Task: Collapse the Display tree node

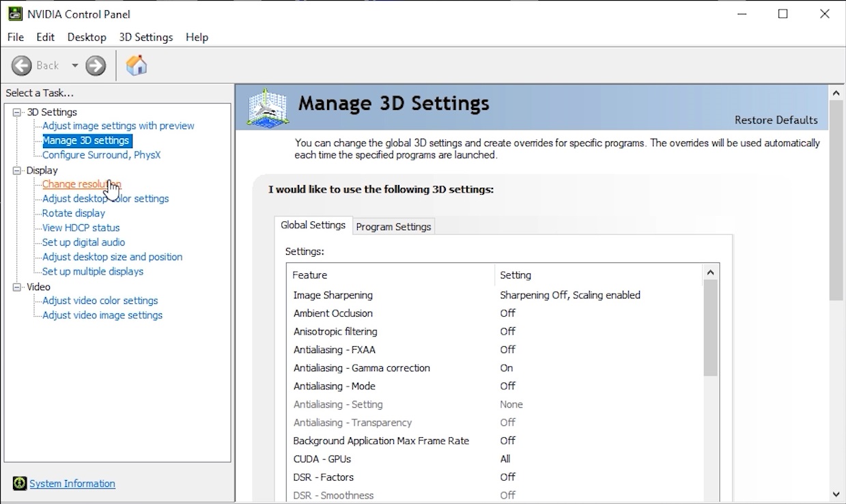Action: click(17, 171)
